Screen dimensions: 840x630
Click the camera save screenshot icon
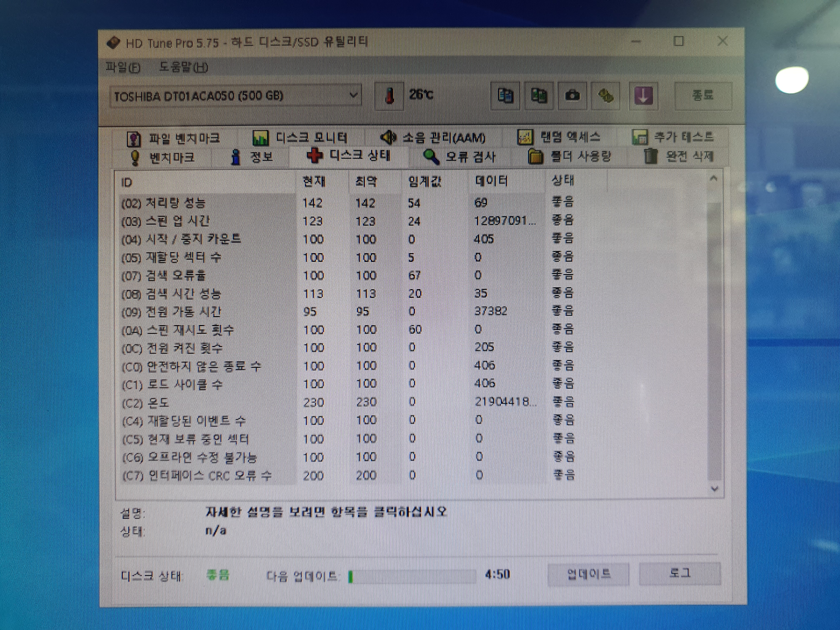point(572,96)
